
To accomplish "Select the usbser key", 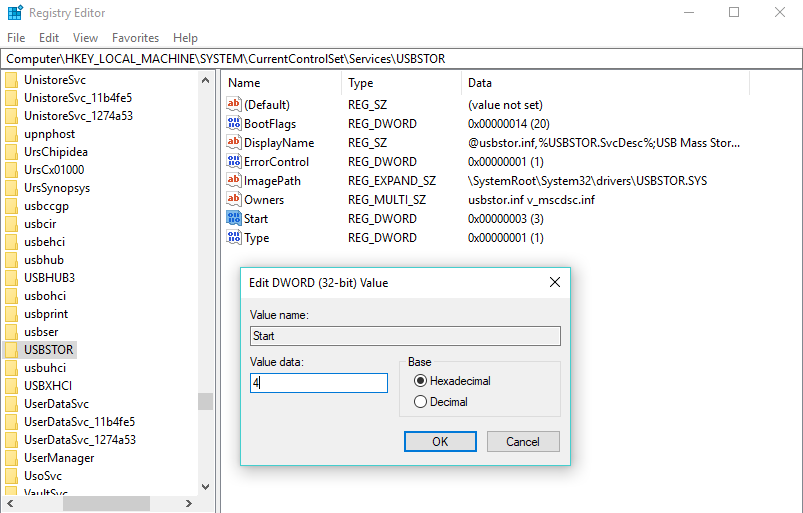I will [x=41, y=332].
